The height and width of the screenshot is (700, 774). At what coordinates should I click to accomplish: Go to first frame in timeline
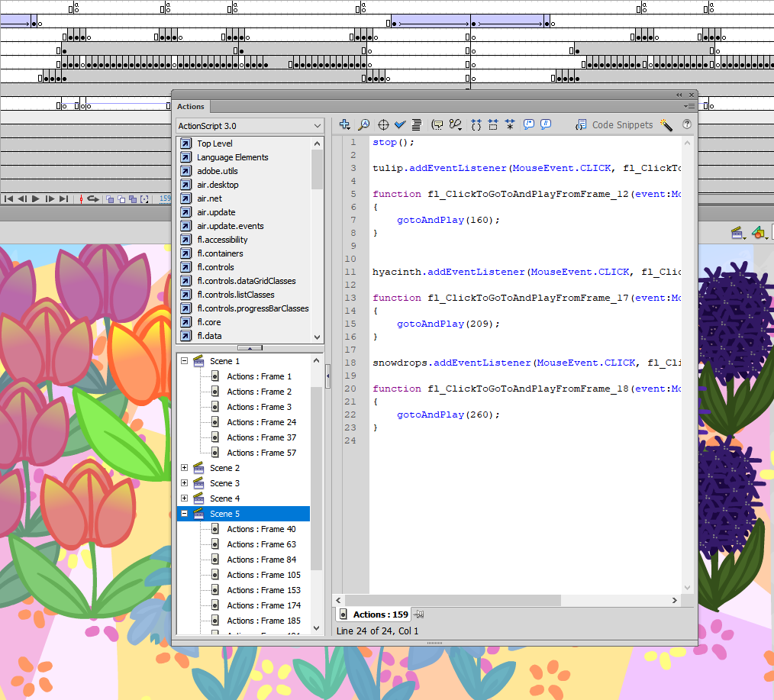click(x=8, y=199)
